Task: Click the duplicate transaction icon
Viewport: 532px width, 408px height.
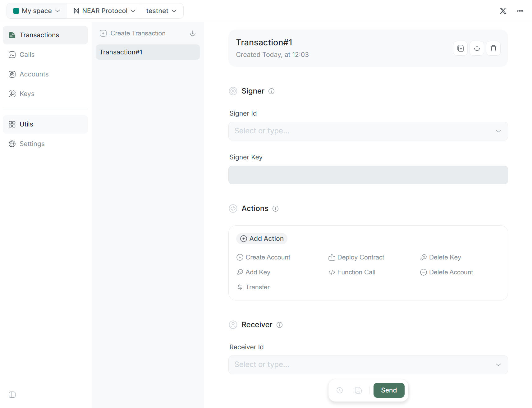Action: tap(460, 48)
